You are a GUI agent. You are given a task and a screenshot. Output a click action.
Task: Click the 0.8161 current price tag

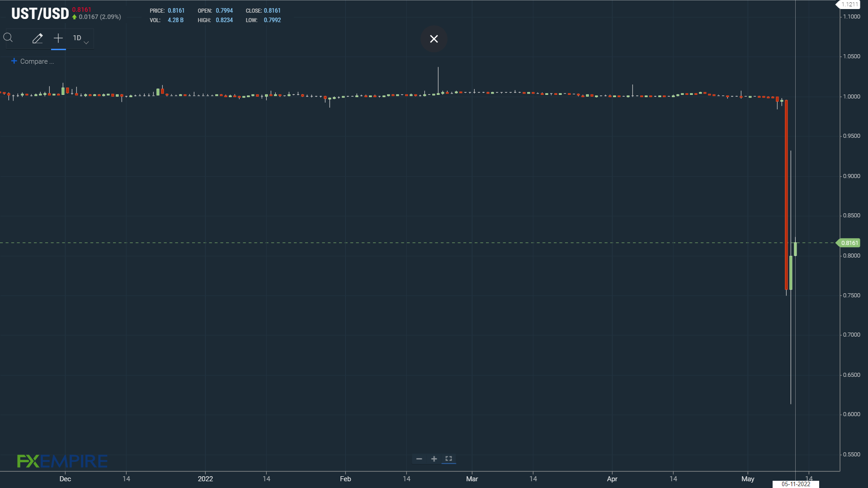tap(849, 243)
